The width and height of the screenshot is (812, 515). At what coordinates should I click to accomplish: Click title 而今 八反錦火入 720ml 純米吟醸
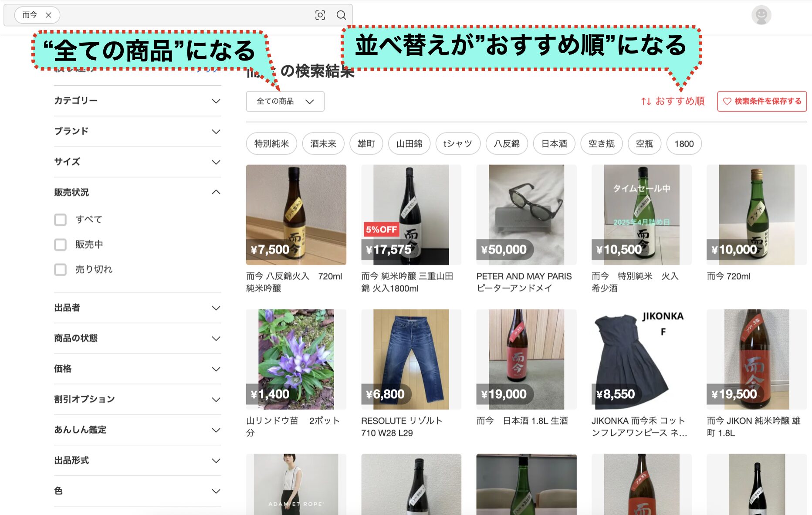[x=294, y=282]
